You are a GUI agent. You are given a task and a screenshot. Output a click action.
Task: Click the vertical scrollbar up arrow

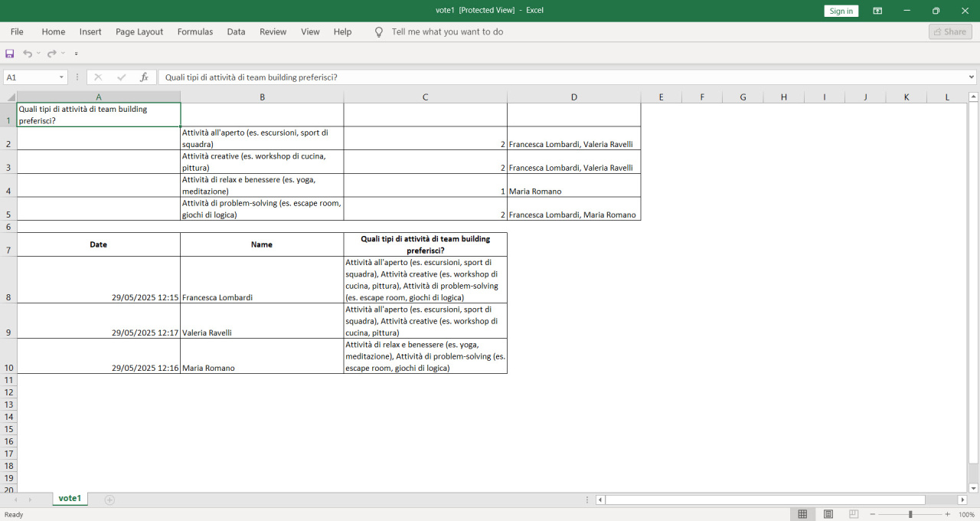[x=973, y=97]
